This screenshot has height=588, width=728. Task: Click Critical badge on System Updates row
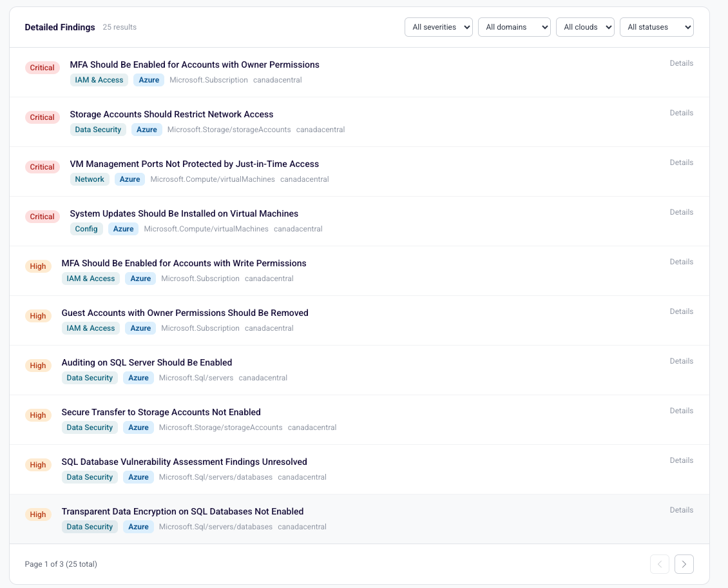tap(43, 217)
